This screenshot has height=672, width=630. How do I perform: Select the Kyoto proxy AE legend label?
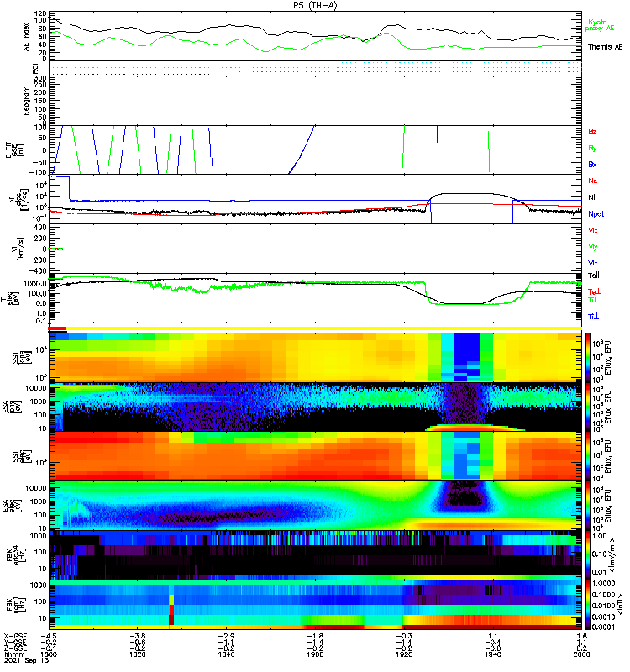pyautogui.click(x=600, y=25)
